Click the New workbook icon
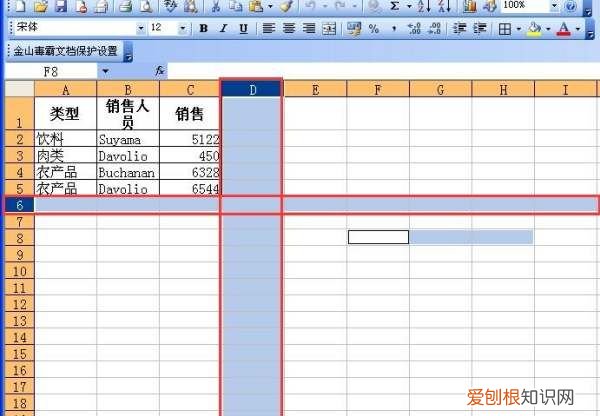 tap(20, 5)
